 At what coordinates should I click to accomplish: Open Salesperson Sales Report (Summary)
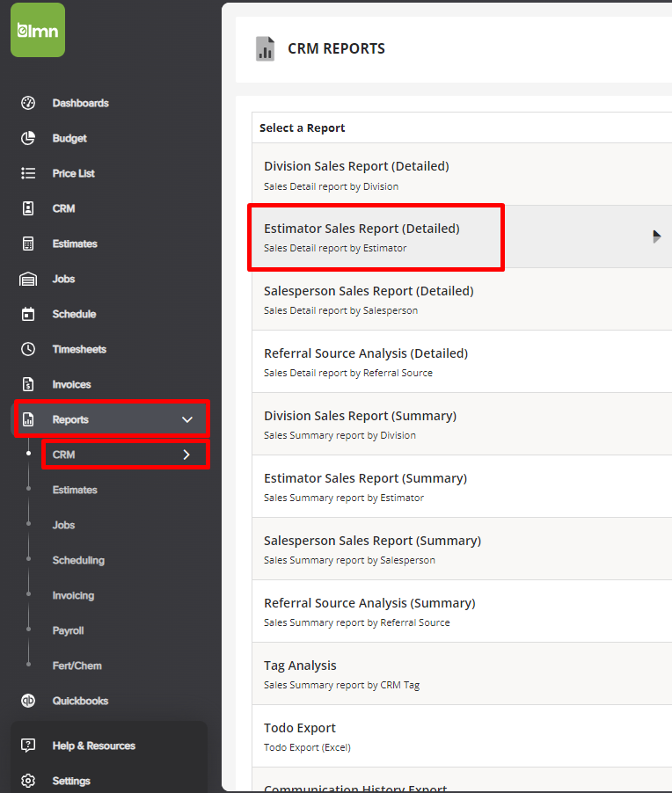point(462,549)
